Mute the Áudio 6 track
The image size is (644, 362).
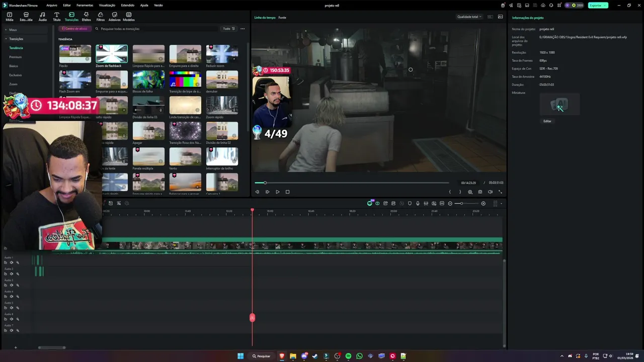point(12,319)
